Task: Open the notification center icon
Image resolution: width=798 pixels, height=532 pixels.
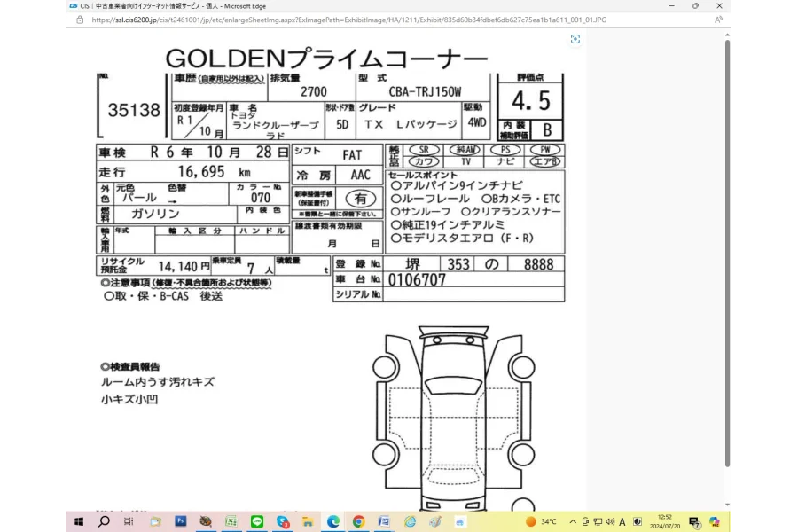Action: pos(693,521)
